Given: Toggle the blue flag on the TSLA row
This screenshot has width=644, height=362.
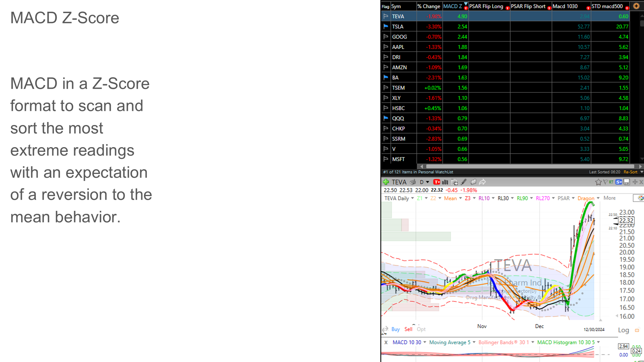Looking at the screenshot, I should [x=386, y=26].
